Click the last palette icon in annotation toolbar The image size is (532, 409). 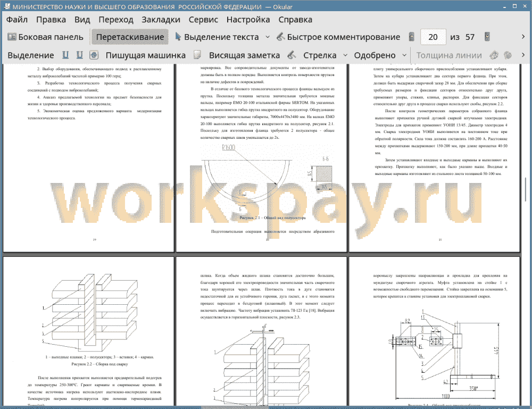point(508,55)
